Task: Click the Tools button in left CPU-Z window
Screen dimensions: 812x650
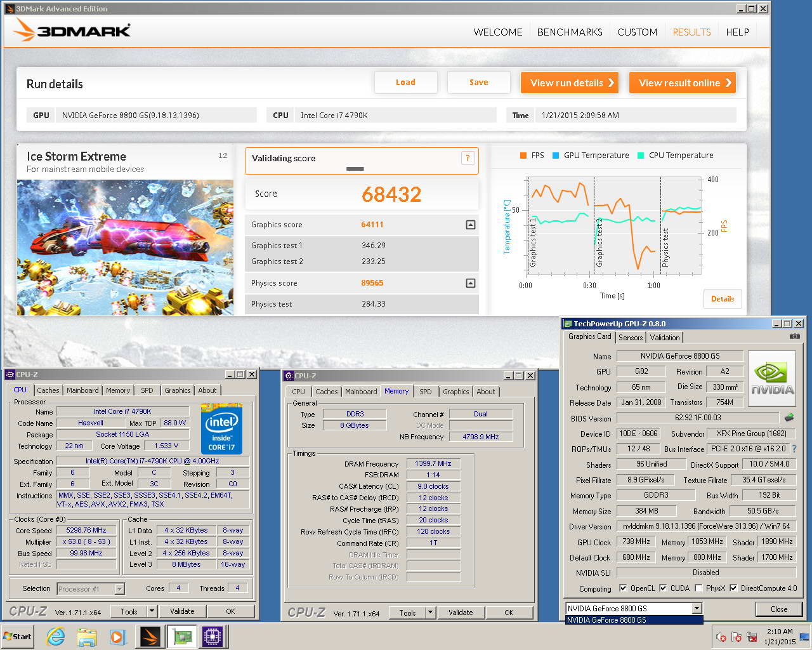Action: 129,611
